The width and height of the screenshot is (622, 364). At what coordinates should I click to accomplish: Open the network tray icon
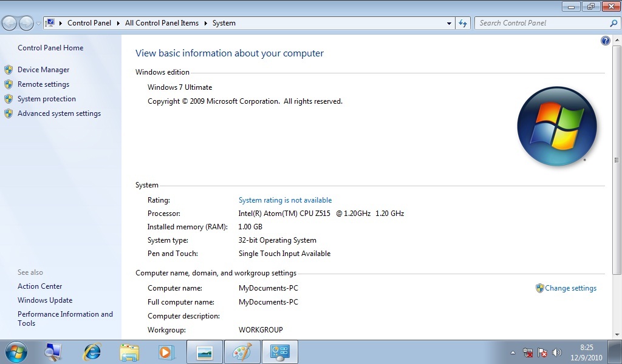(528, 352)
